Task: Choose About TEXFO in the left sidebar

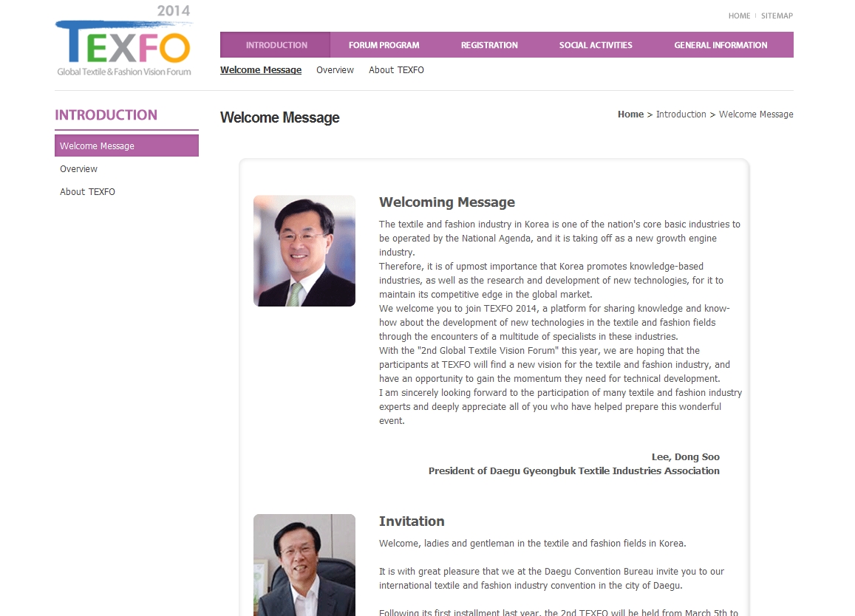Action: [x=87, y=192]
